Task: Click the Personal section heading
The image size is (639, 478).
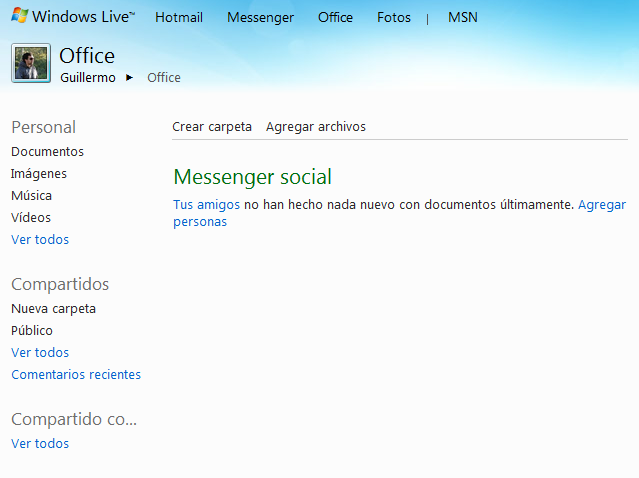Action: pos(44,127)
